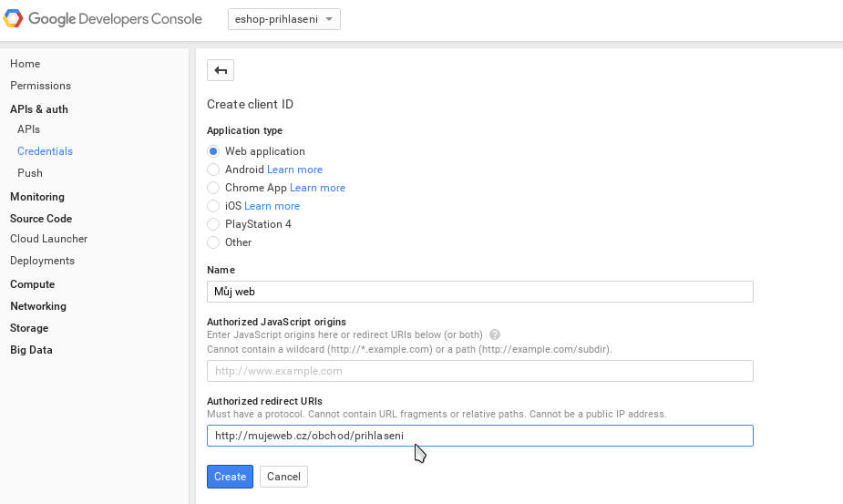Open help icon for JavaScript origins
Screen dimensions: 843x504
click(495, 334)
